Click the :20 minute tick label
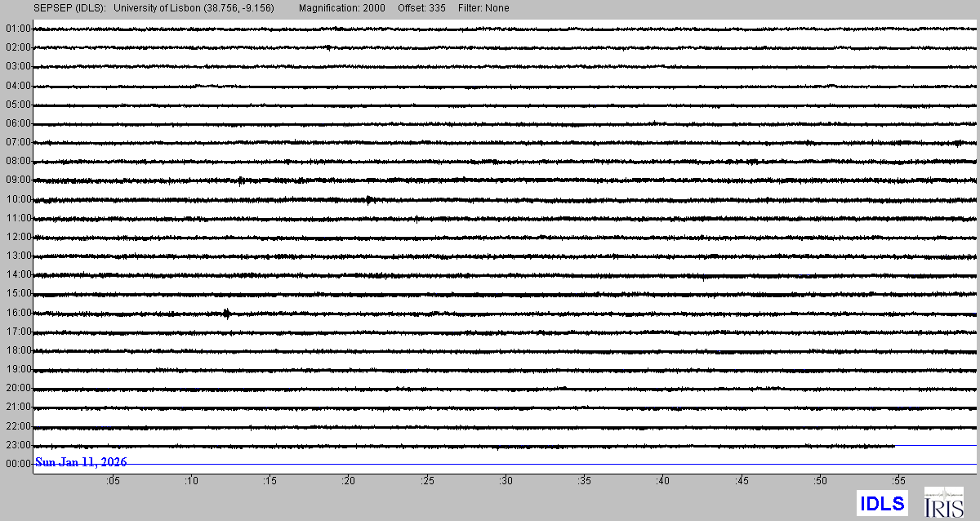The image size is (980, 521). (349, 482)
